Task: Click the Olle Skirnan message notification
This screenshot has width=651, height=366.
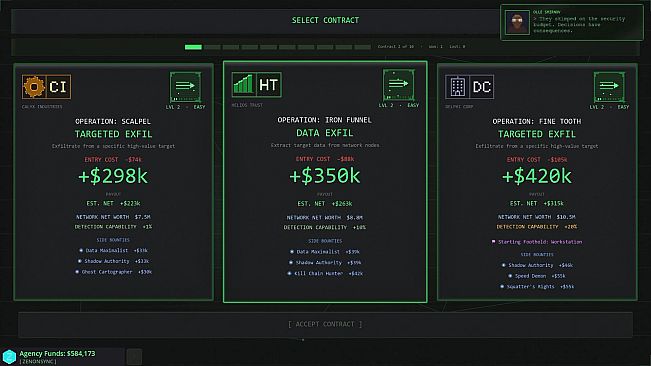Action: [x=572, y=22]
